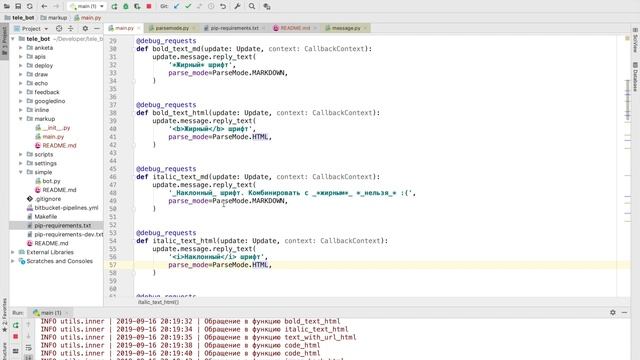
Task: Open the 'main (1)' run configuration dropdown
Action: 87,6
